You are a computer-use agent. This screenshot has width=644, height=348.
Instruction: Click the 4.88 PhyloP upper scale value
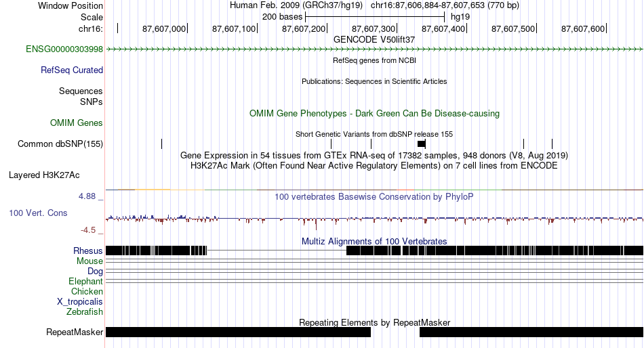click(87, 196)
